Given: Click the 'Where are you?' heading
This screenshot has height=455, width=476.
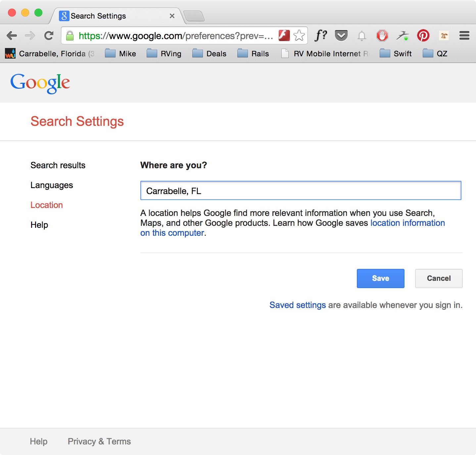Looking at the screenshot, I should pyautogui.click(x=174, y=165).
